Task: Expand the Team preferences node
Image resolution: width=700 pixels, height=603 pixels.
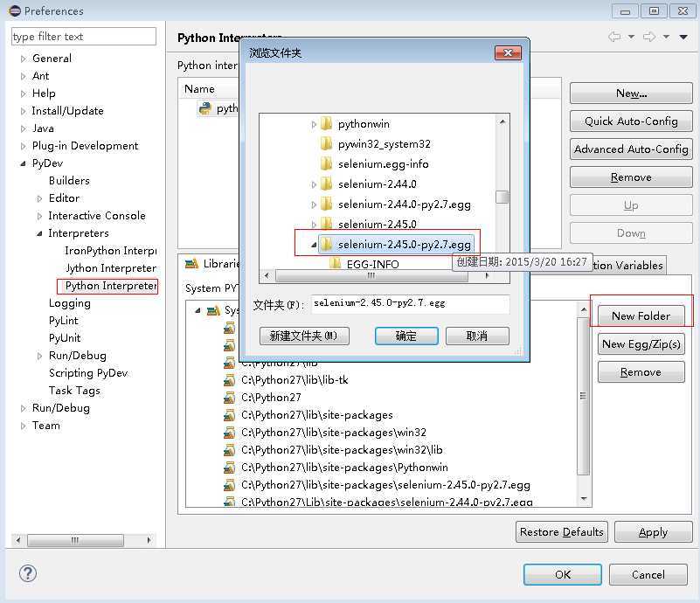Action: coord(24,426)
